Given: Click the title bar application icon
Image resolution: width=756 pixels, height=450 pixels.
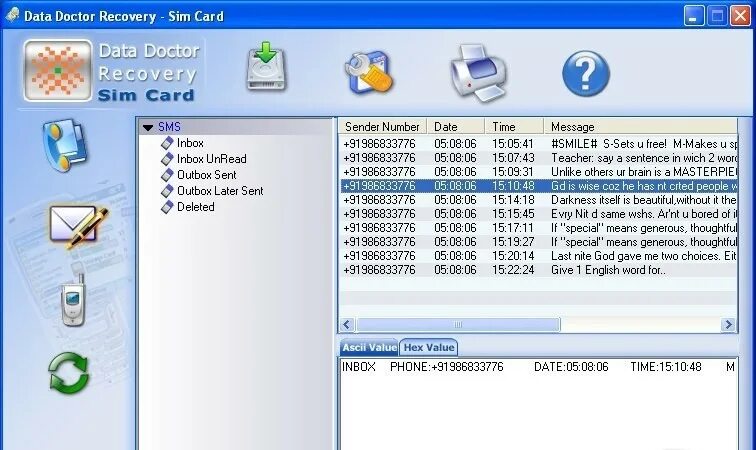Looking at the screenshot, I should pyautogui.click(x=13, y=15).
